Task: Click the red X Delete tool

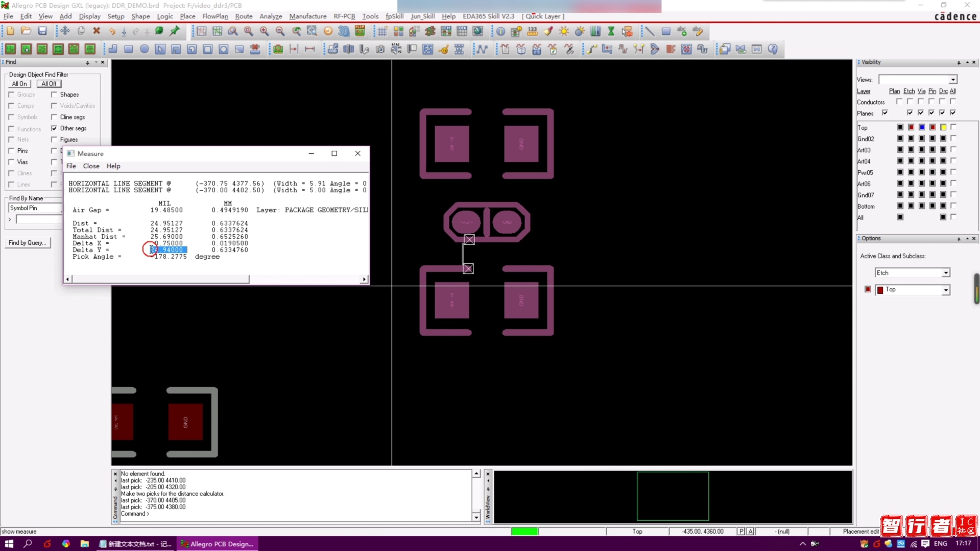Action: pos(97,31)
